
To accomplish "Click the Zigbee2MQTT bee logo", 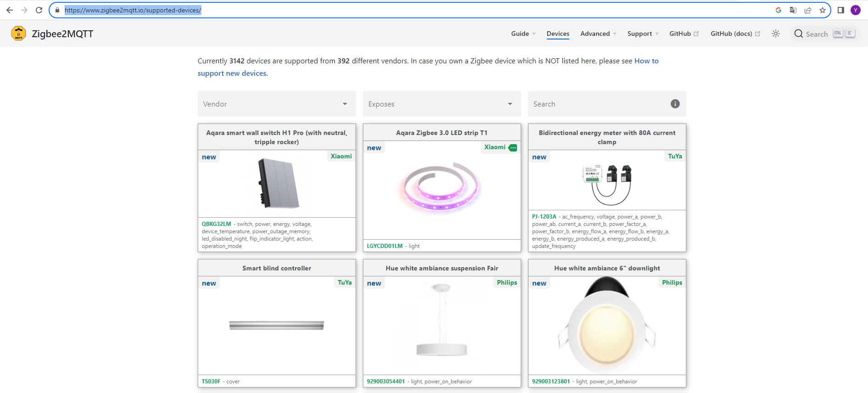I will click(19, 34).
